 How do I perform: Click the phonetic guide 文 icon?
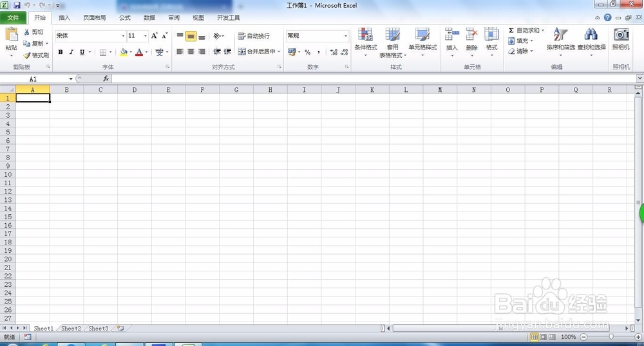[159, 52]
